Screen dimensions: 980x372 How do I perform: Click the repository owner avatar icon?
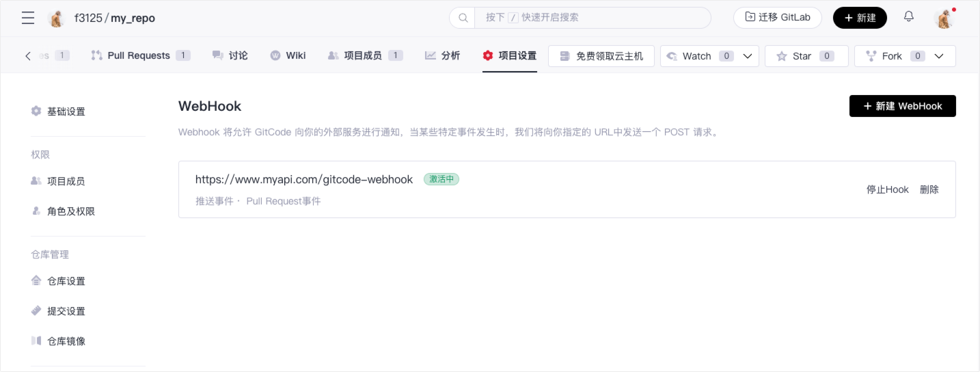(56, 18)
